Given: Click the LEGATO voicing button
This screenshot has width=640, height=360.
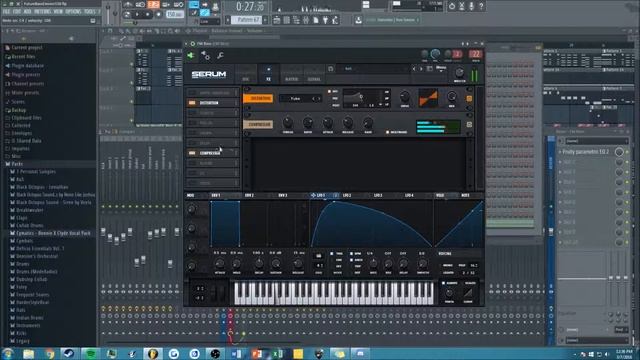Looking at the screenshot, I should pyautogui.click(x=448, y=273).
